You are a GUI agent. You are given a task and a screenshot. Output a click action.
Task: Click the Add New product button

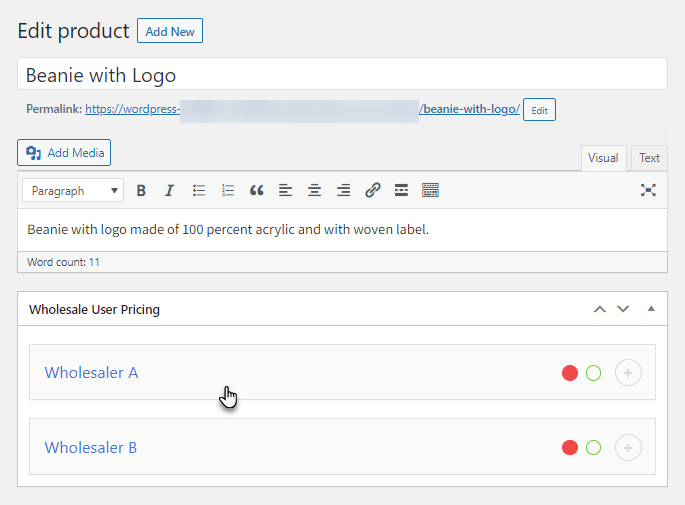(170, 32)
